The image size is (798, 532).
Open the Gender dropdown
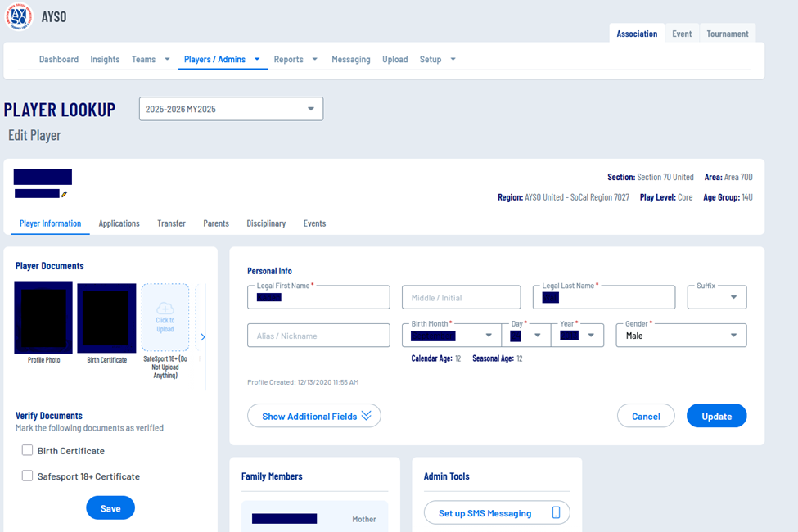coord(681,336)
